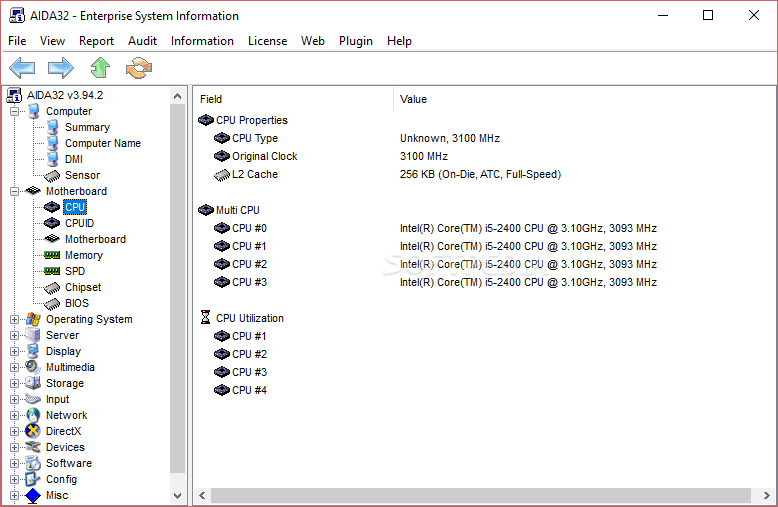Click the Input keyboard icon
Viewport: 778px width, 507px height.
tap(33, 399)
